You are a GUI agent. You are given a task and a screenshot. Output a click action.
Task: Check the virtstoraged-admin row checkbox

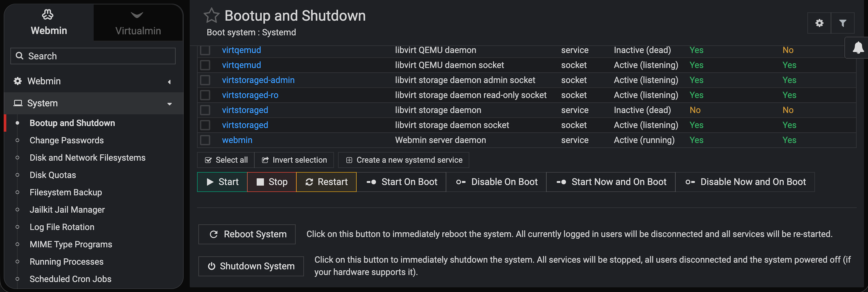[205, 80]
